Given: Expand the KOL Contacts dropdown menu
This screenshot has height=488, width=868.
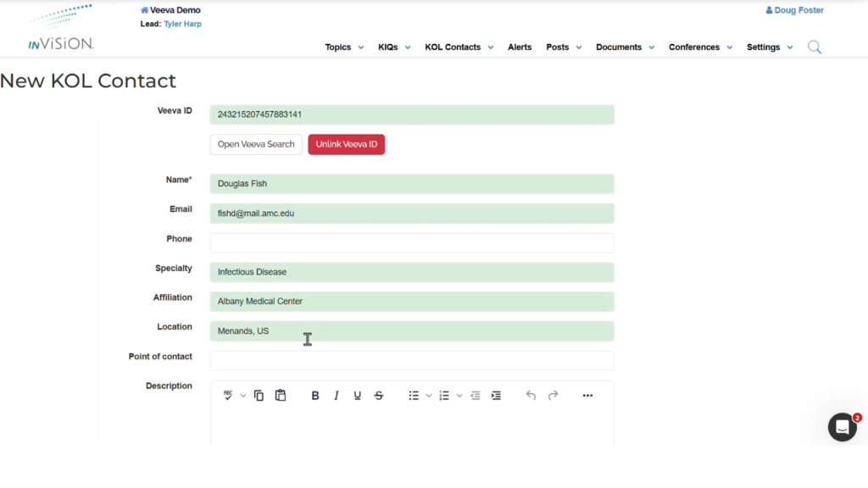Looking at the screenshot, I should point(459,47).
